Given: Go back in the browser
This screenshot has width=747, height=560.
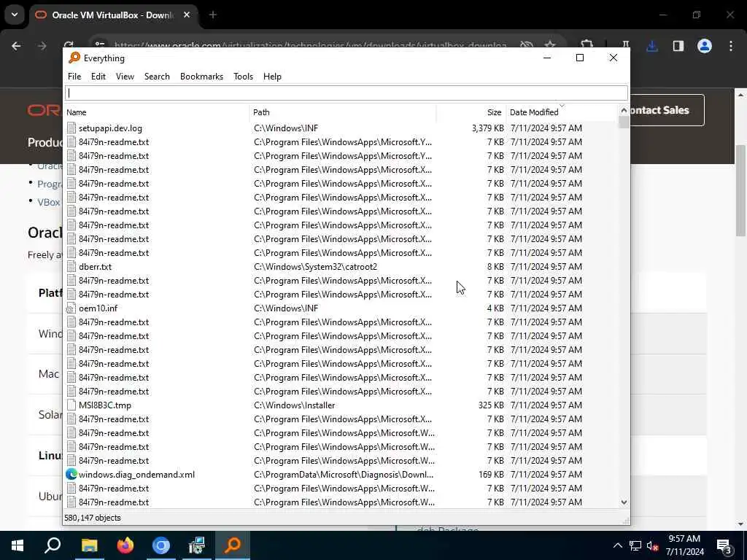Looking at the screenshot, I should click(16, 46).
